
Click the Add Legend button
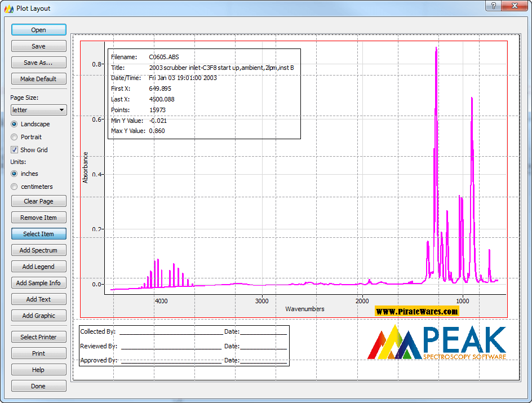38,267
